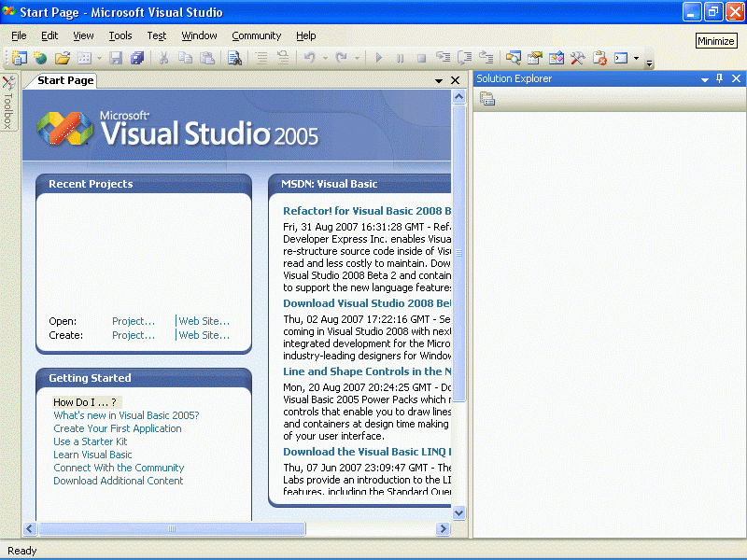Open the Edit menu
Viewport: 747px width, 560px height.
[49, 35]
